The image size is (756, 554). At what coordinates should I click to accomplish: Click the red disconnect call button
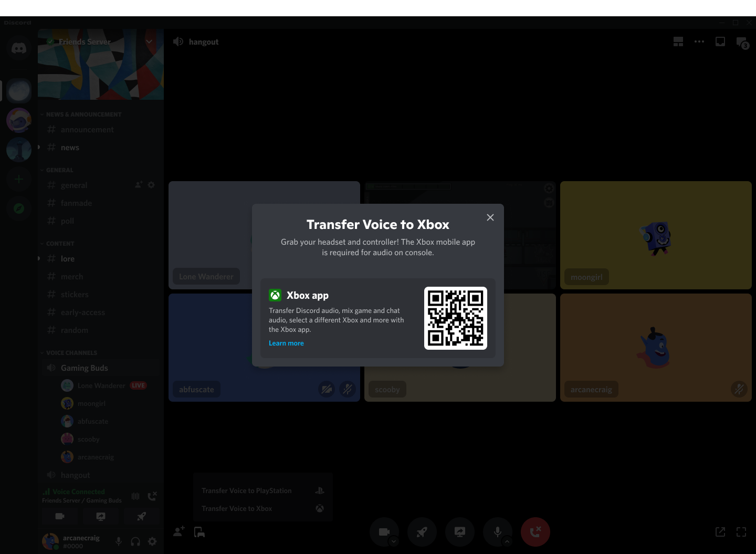click(535, 532)
